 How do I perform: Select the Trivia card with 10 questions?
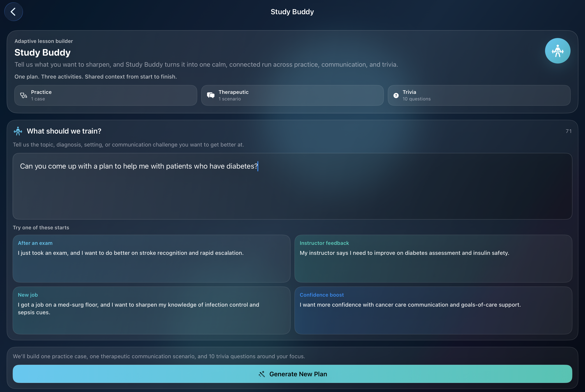point(479,95)
